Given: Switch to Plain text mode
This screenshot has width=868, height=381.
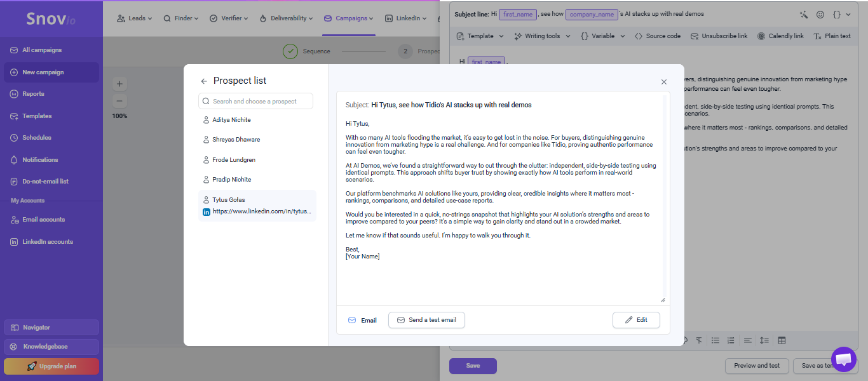Looking at the screenshot, I should [x=832, y=36].
